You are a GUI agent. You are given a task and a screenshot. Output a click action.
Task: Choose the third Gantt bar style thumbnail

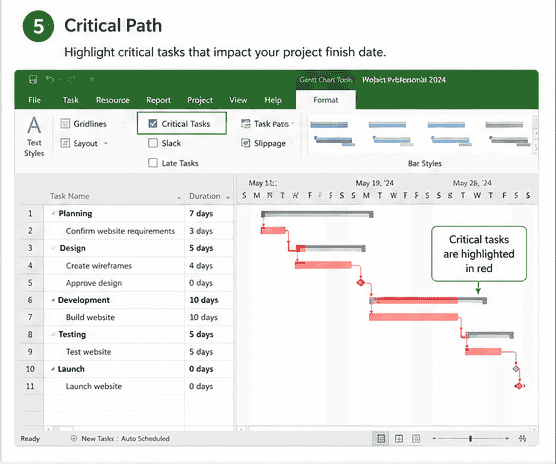449,134
